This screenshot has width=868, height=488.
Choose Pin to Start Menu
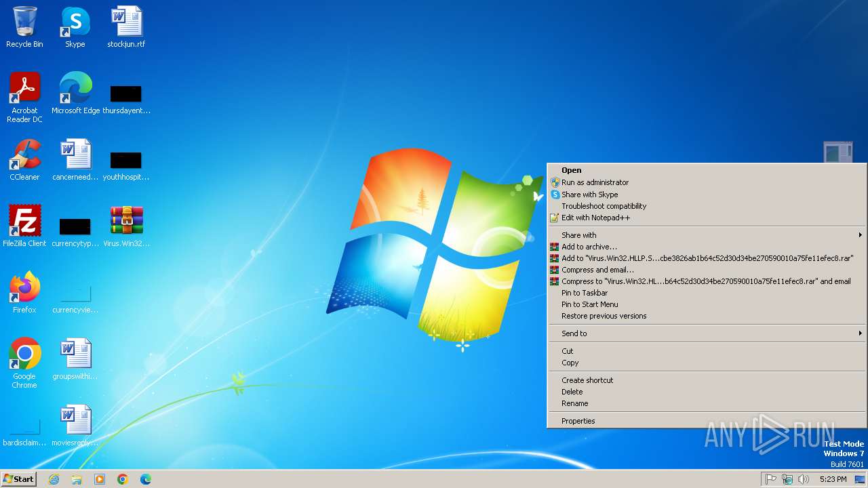pos(707,304)
